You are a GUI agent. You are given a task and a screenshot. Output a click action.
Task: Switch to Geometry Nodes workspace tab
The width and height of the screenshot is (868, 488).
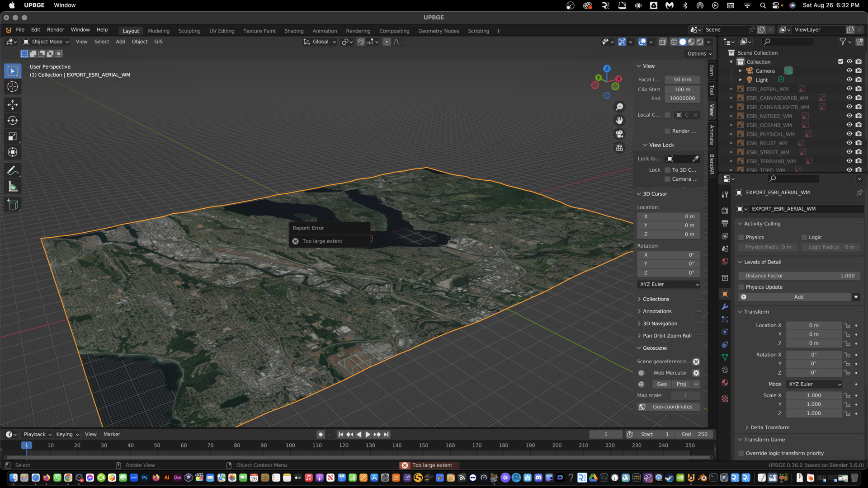439,31
